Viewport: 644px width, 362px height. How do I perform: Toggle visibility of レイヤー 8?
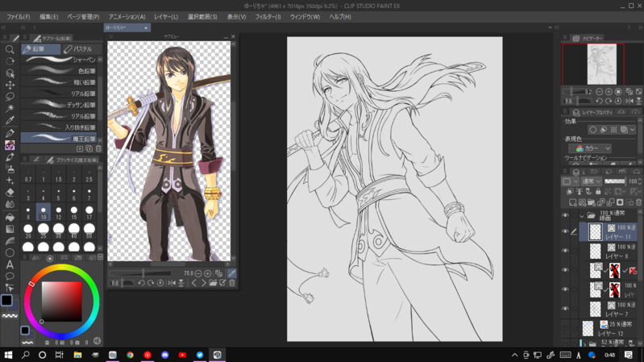[x=565, y=252]
